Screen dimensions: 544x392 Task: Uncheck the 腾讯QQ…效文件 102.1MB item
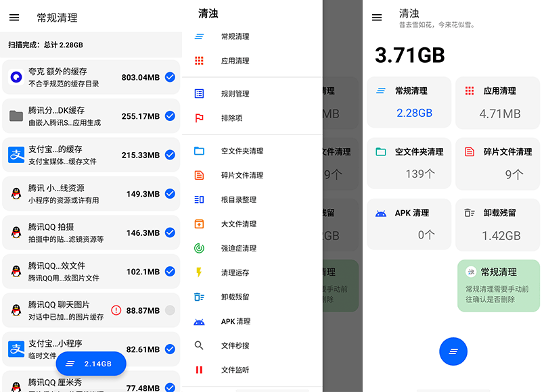(170, 271)
